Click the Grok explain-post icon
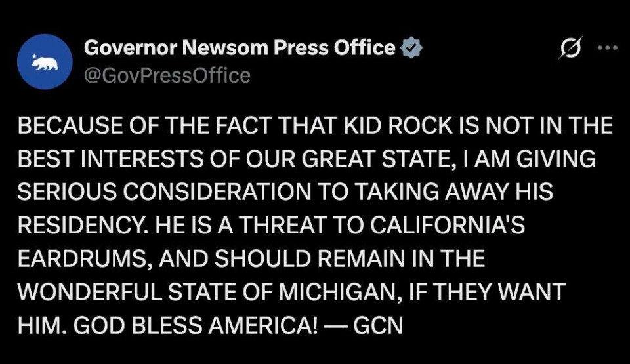This screenshot has width=630, height=364. (x=570, y=49)
